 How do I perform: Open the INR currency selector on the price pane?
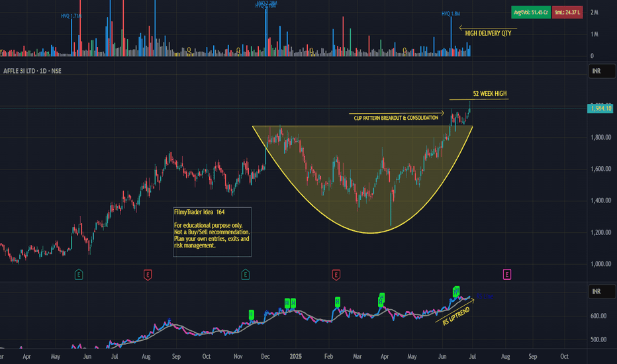click(602, 71)
